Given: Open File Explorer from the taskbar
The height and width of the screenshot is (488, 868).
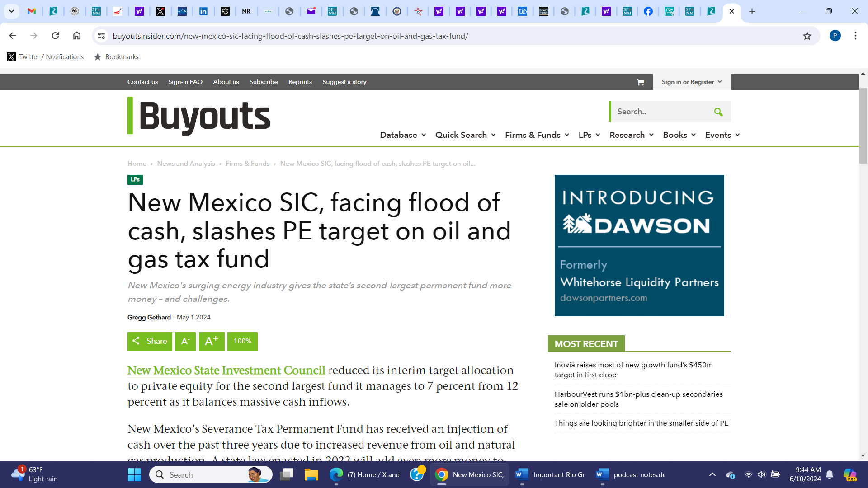Looking at the screenshot, I should click(311, 475).
